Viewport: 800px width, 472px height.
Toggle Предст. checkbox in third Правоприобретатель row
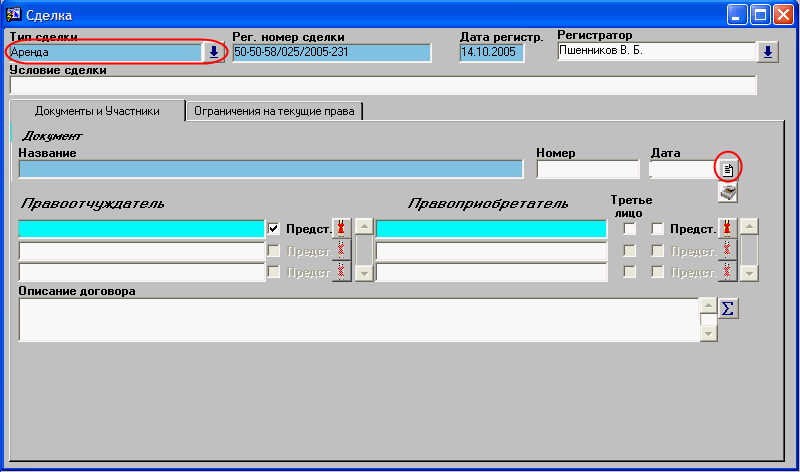click(658, 272)
